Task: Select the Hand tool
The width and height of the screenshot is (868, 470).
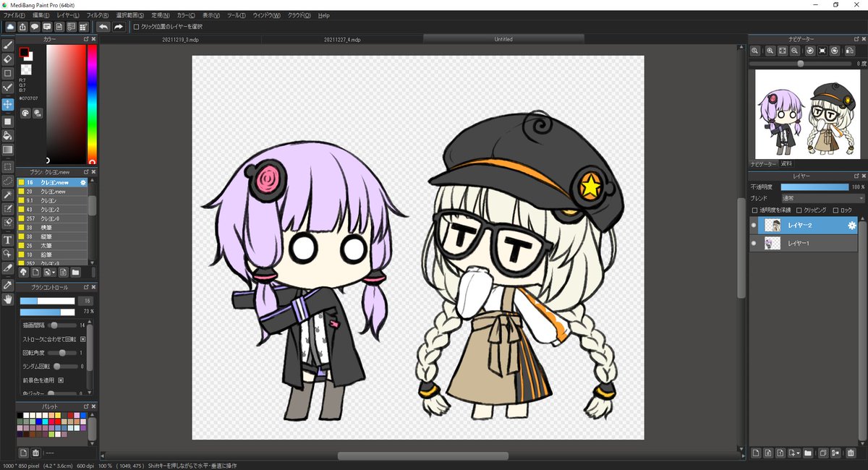Action: click(8, 299)
